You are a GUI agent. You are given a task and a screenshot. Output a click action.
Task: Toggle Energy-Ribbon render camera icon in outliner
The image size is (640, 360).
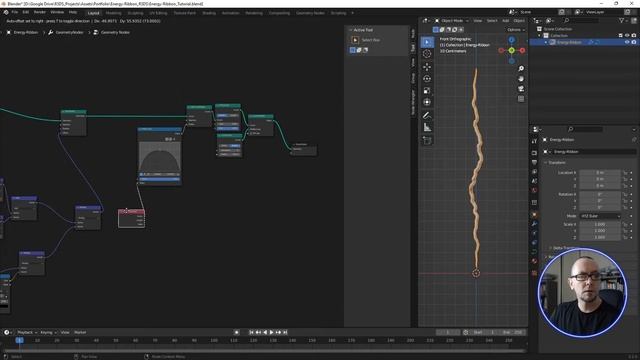(633, 42)
